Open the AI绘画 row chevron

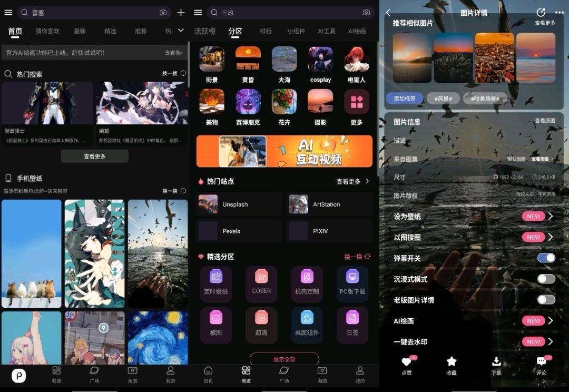tap(551, 320)
